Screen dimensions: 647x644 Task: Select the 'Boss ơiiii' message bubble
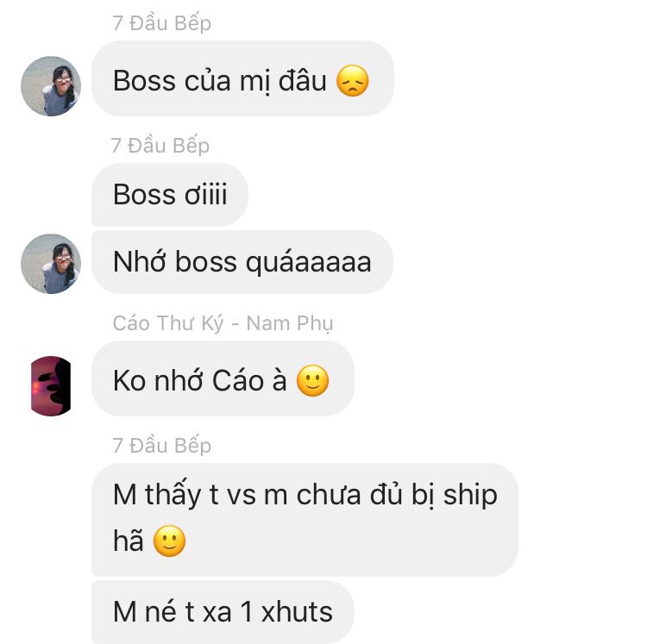click(170, 195)
